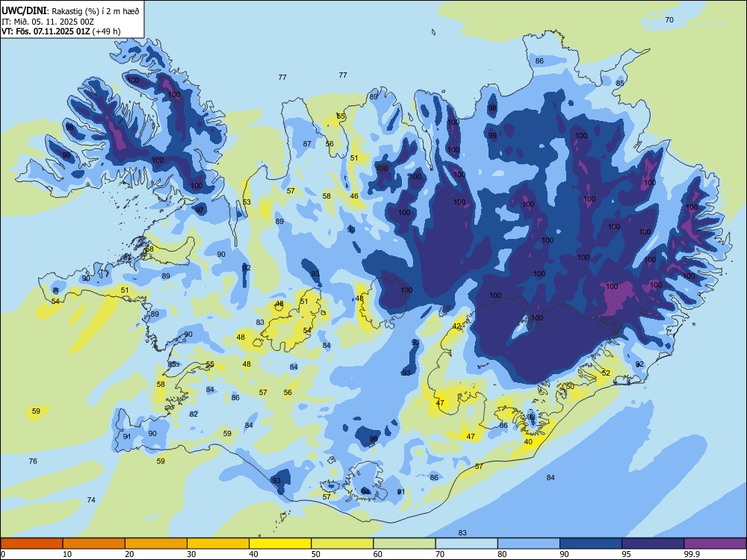This screenshot has width=747, height=560.
Task: Click the purple legend swatch above 99.9
Action: pos(715,544)
